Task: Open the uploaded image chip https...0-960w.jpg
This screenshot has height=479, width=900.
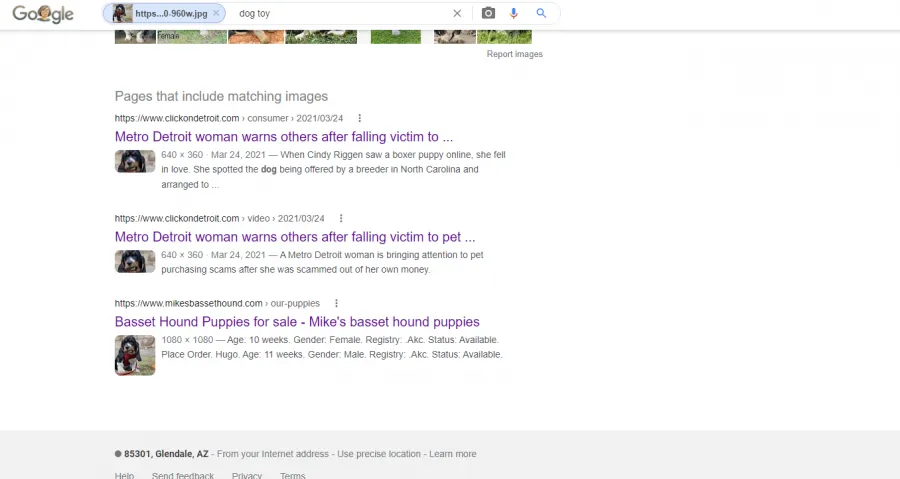Action: [x=164, y=13]
